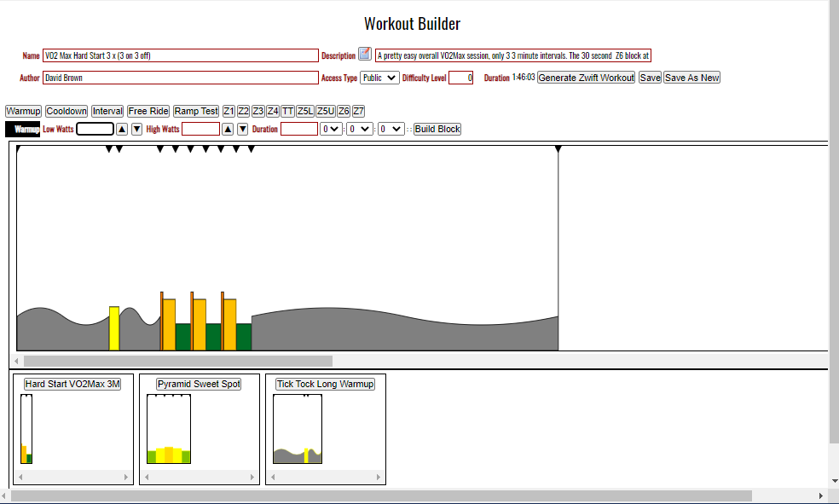Click the end-of-workout timeline marker
The height and width of the screenshot is (504, 839).
(x=558, y=150)
